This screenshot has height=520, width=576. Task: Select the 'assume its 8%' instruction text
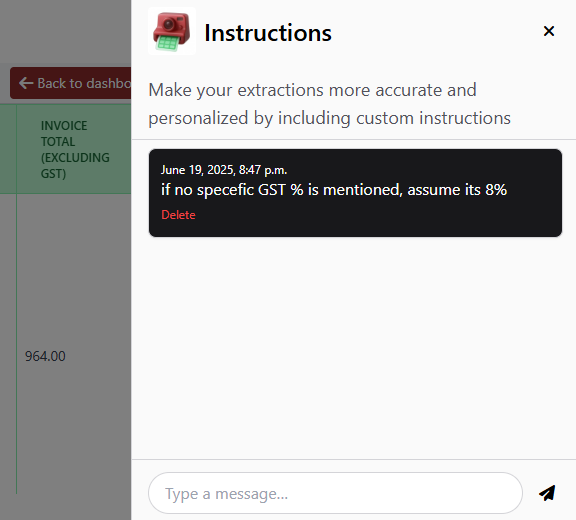tap(457, 190)
